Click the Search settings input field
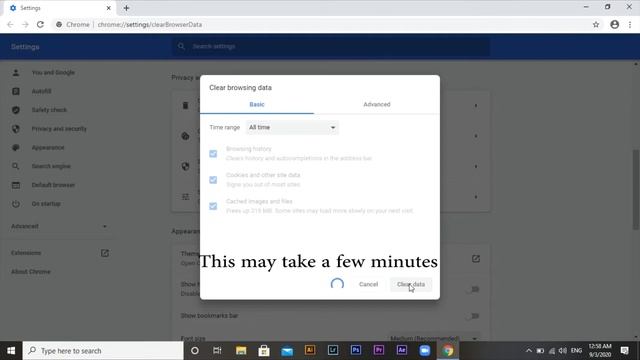This screenshot has height=360, width=640. (331, 47)
